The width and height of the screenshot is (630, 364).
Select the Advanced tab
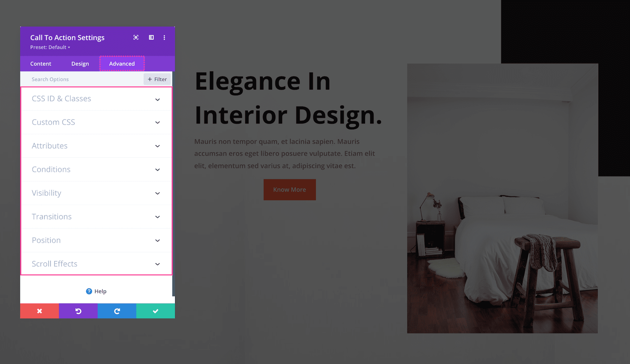[122, 63]
